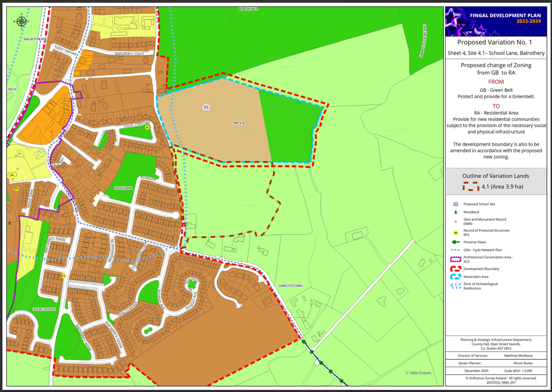Image resolution: width=552 pixels, height=392 pixels.
Task: Select the yellow RPS circle legend icon
Action: [455, 233]
